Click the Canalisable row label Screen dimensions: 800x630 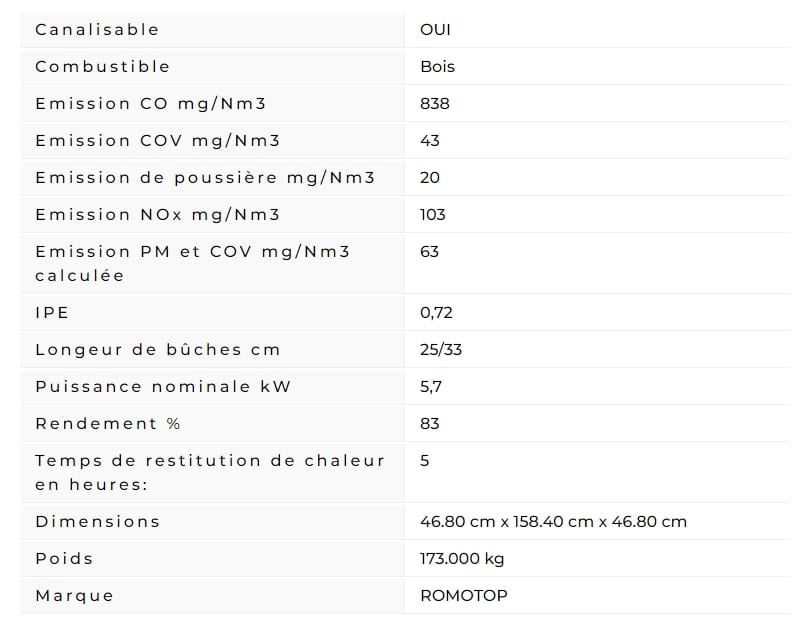click(x=97, y=30)
